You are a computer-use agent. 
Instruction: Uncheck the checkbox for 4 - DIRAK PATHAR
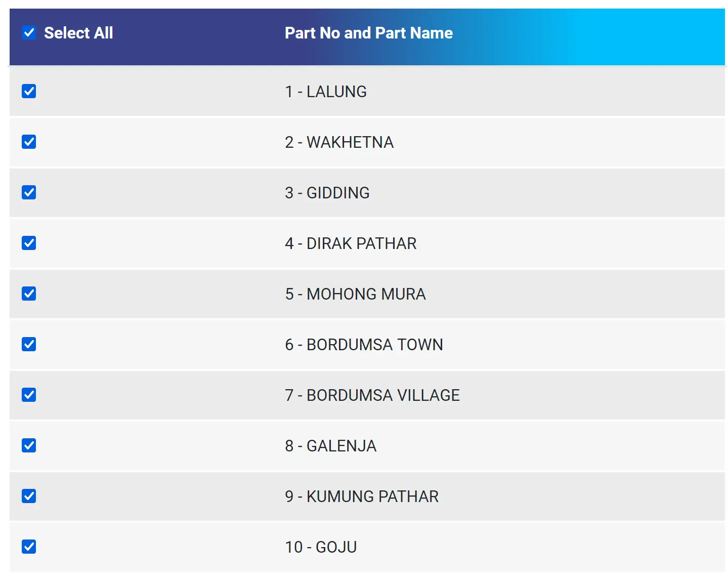pos(29,243)
